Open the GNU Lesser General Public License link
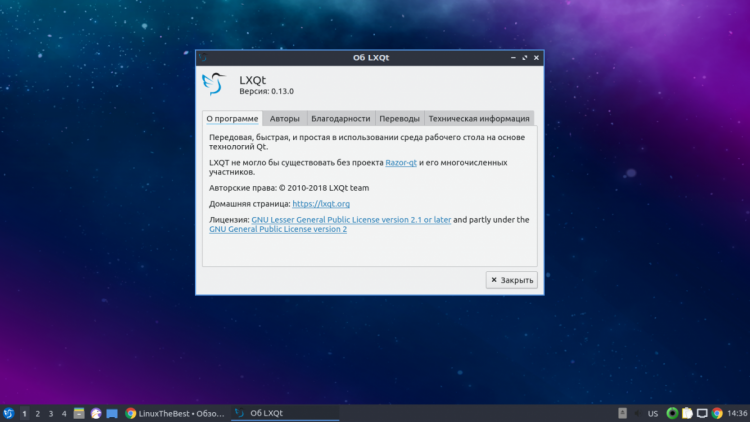This screenshot has width=750, height=422. coord(351,220)
